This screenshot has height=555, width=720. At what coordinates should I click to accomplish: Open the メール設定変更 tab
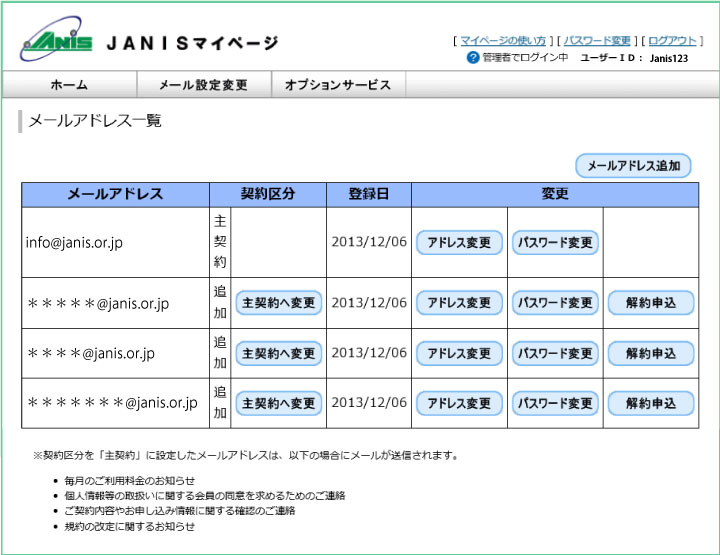click(x=202, y=85)
